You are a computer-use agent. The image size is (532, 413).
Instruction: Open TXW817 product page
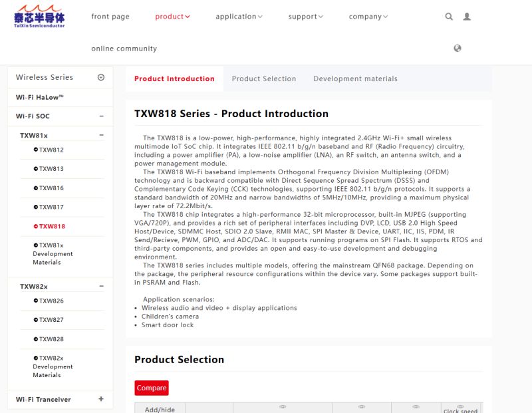pyautogui.click(x=51, y=207)
